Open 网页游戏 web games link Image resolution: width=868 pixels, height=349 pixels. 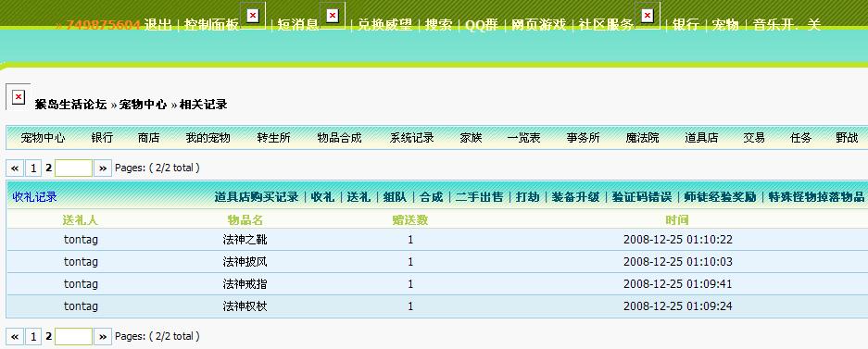coord(538,25)
